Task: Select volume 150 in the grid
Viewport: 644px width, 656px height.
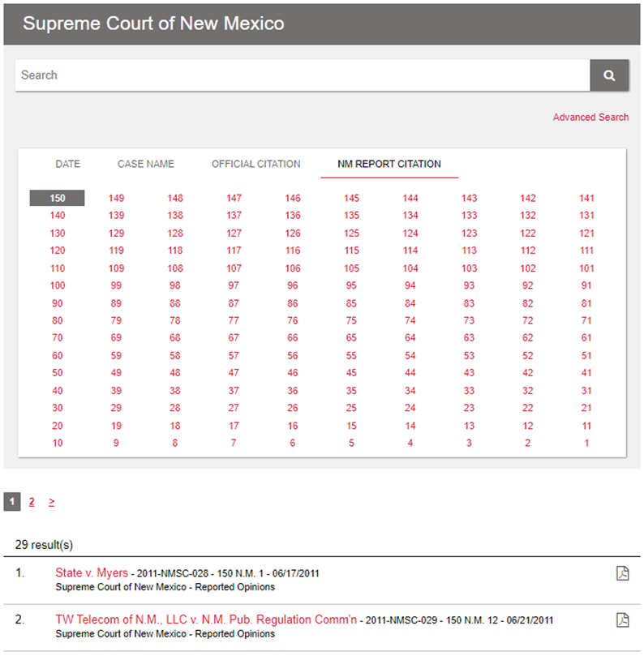Action: [57, 198]
